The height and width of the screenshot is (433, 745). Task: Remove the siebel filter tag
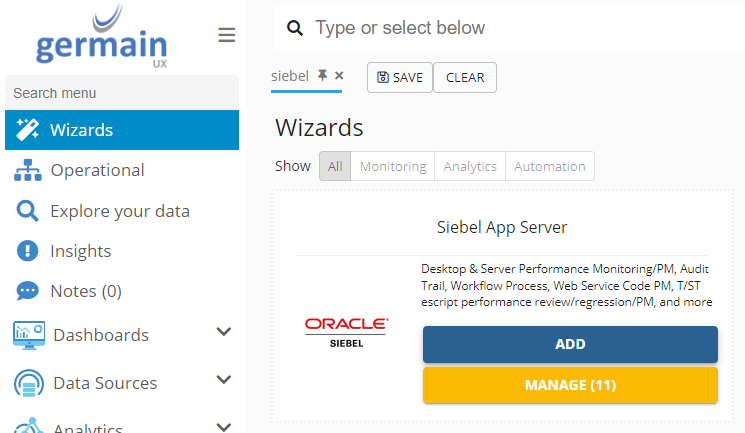pyautogui.click(x=339, y=75)
